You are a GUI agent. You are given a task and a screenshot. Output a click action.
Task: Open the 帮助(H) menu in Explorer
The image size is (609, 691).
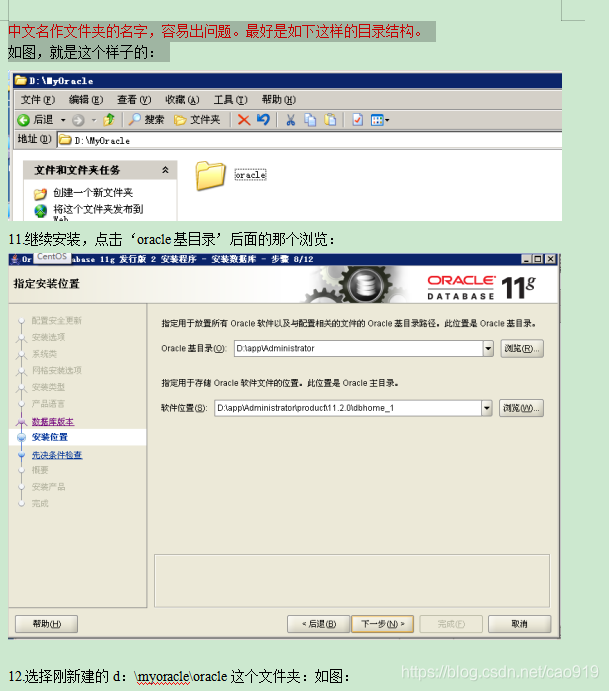coord(279,100)
